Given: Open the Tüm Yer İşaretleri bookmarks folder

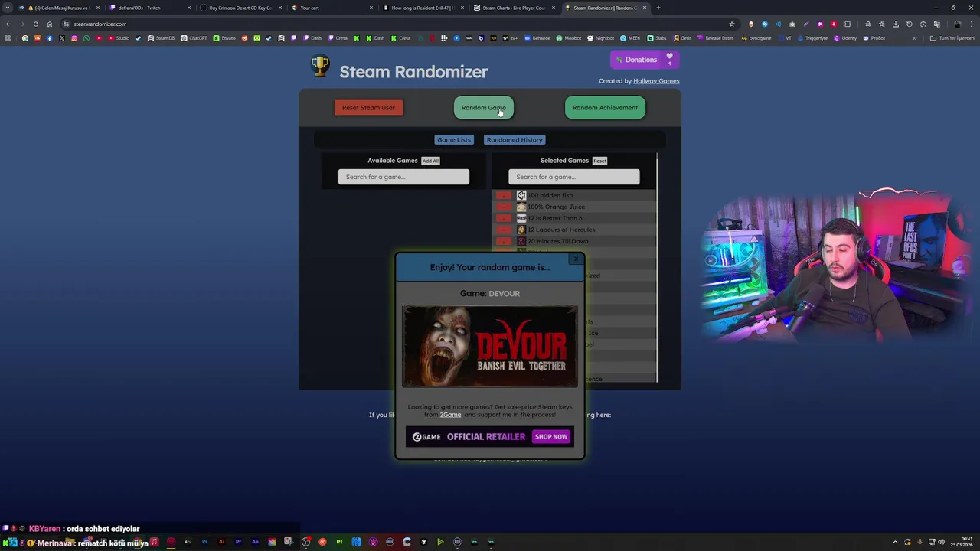Looking at the screenshot, I should pyautogui.click(x=953, y=38).
